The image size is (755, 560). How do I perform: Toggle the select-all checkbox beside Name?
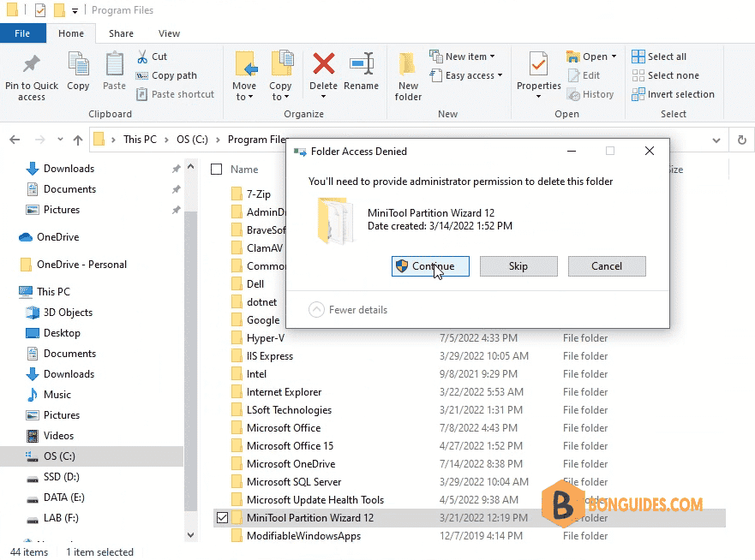pyautogui.click(x=217, y=170)
